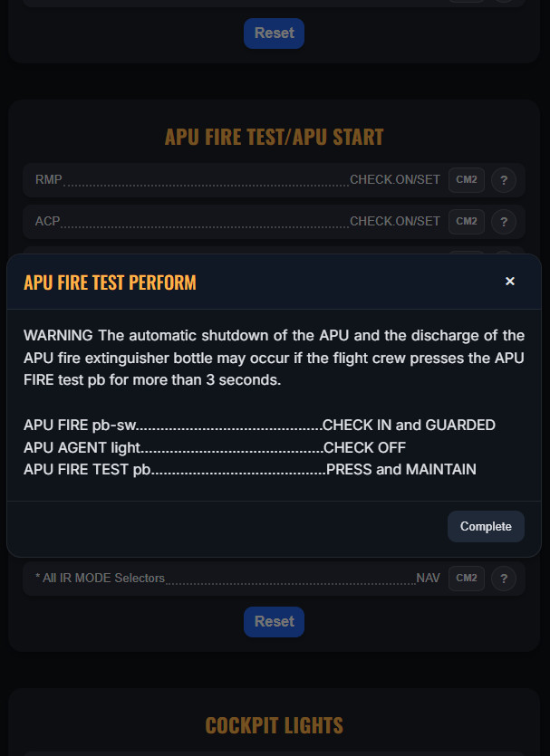
Task: Check off the All IR MODE Selectors NAV item
Action: click(x=227, y=579)
